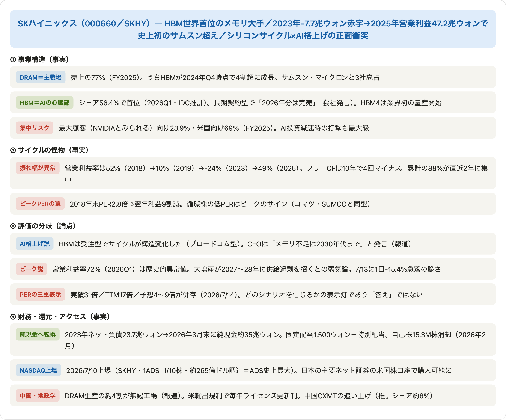Select text 売上の77%（FY2025）
506x420 pixels.
(105, 77)
